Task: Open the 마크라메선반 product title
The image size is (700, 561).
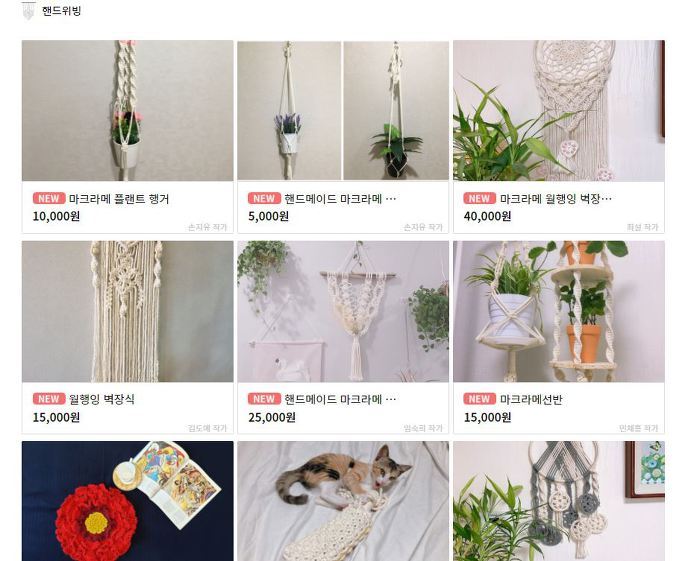Action: 531,399
